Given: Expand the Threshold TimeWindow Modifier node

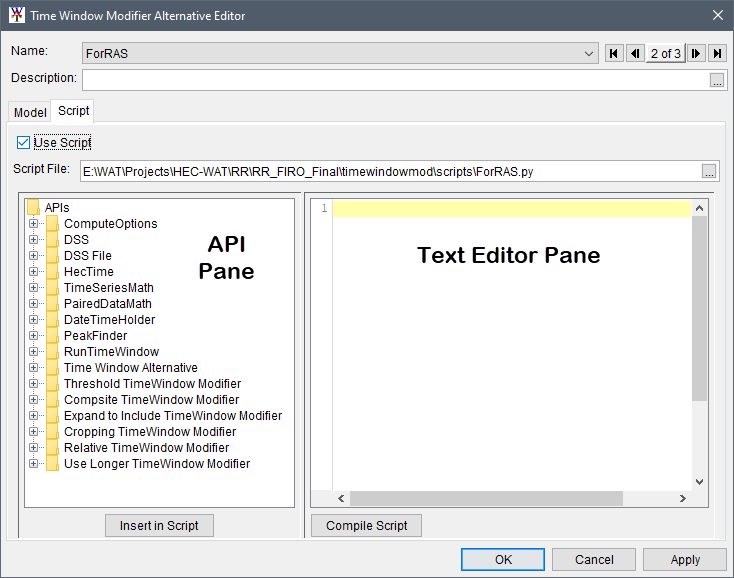Looking at the screenshot, I should pos(33,384).
